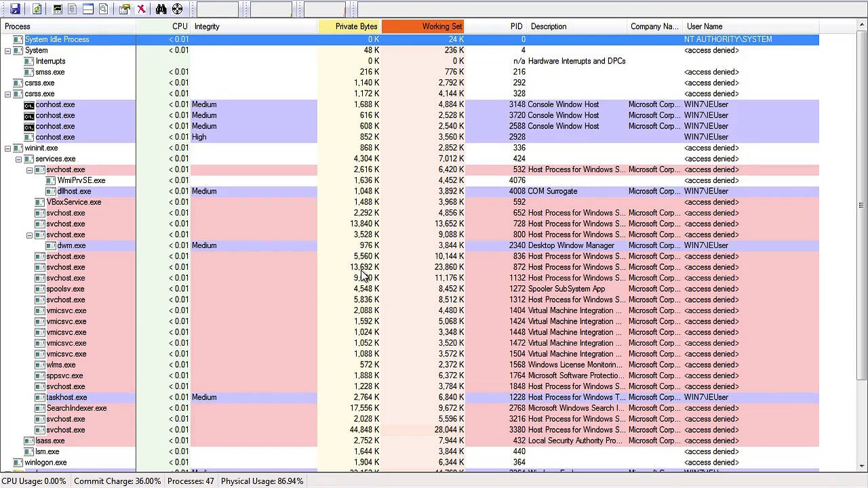Screen dimensions: 868x488
Task: Click the winlogon.exe process icon
Action: [18, 462]
